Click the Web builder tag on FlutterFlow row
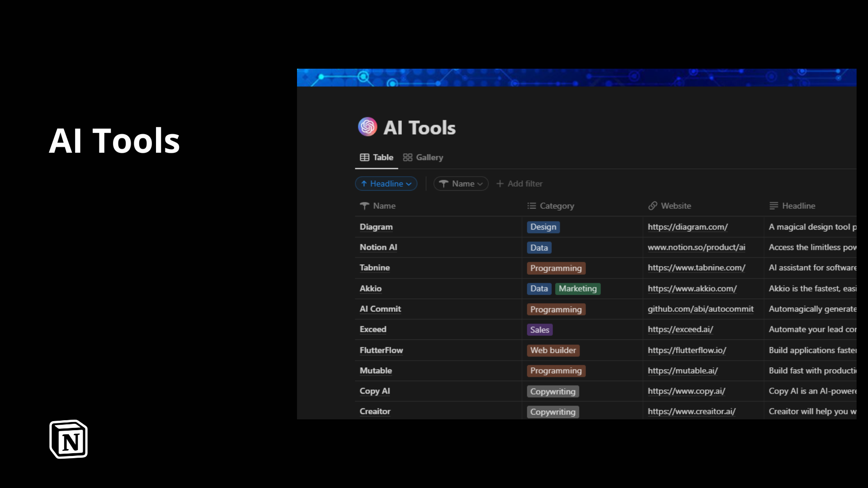This screenshot has width=868, height=488. 553,350
